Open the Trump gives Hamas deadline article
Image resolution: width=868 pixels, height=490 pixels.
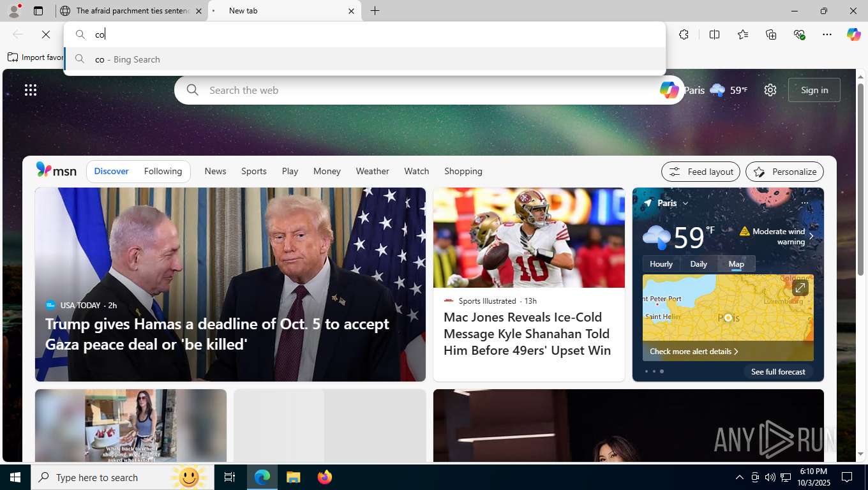click(x=217, y=334)
